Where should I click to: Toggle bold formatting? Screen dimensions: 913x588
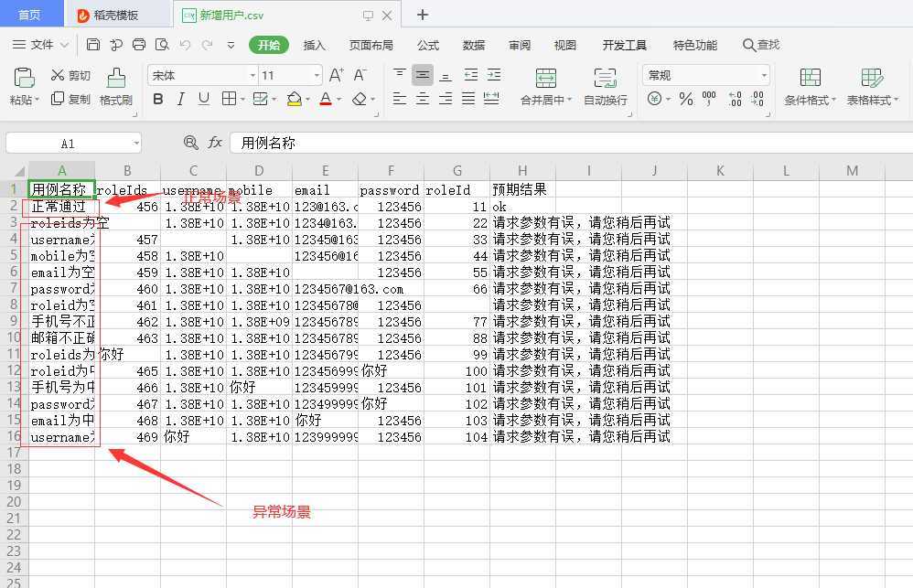[x=158, y=99]
